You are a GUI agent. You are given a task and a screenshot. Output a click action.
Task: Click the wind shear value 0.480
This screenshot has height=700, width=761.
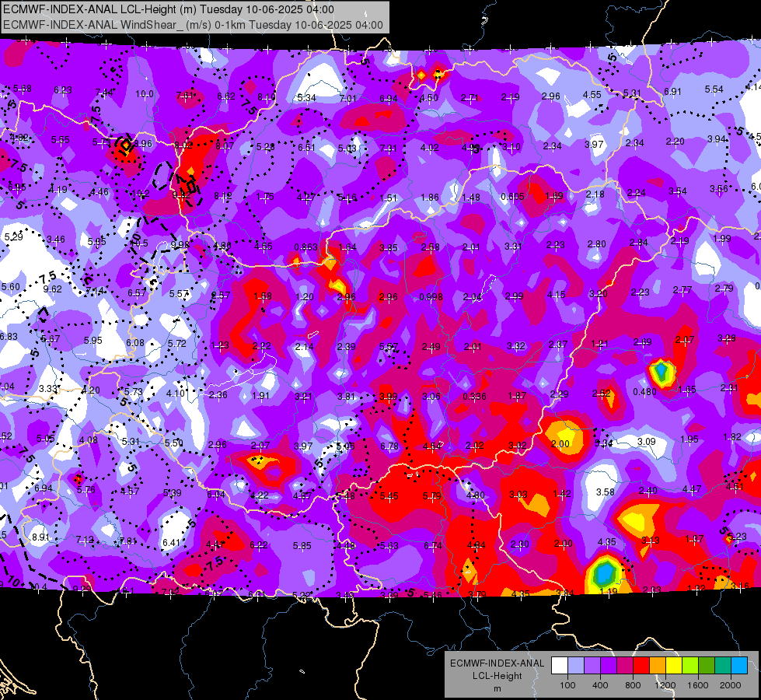tap(644, 391)
